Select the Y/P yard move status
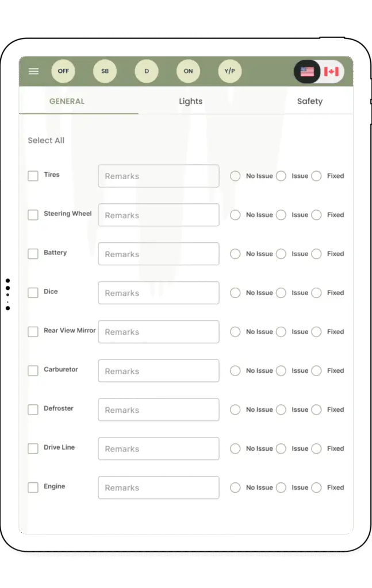372x588 pixels. point(230,71)
